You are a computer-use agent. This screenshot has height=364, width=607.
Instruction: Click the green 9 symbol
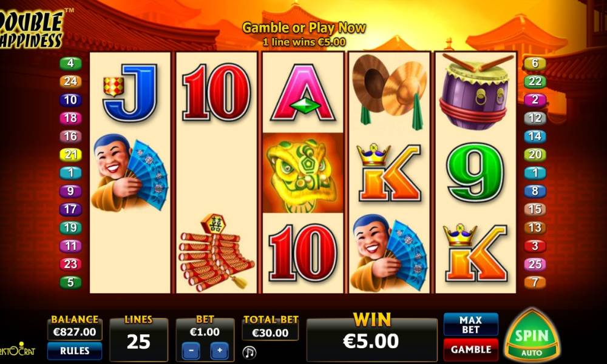click(x=476, y=172)
